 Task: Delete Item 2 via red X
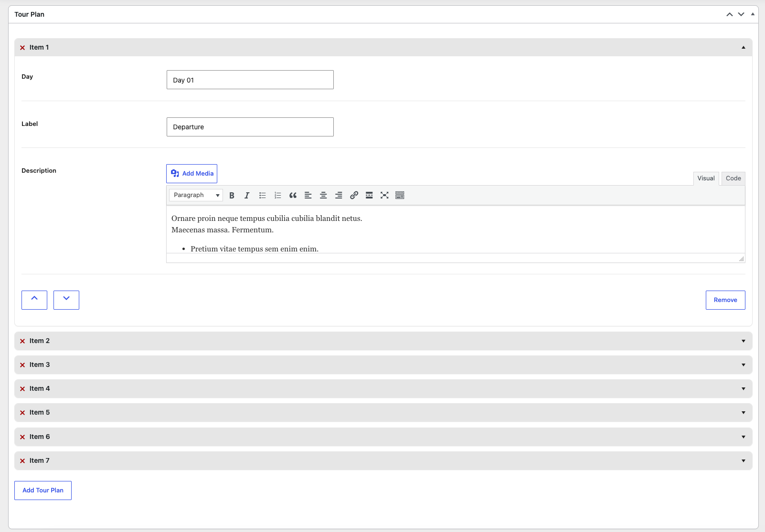[22, 341]
